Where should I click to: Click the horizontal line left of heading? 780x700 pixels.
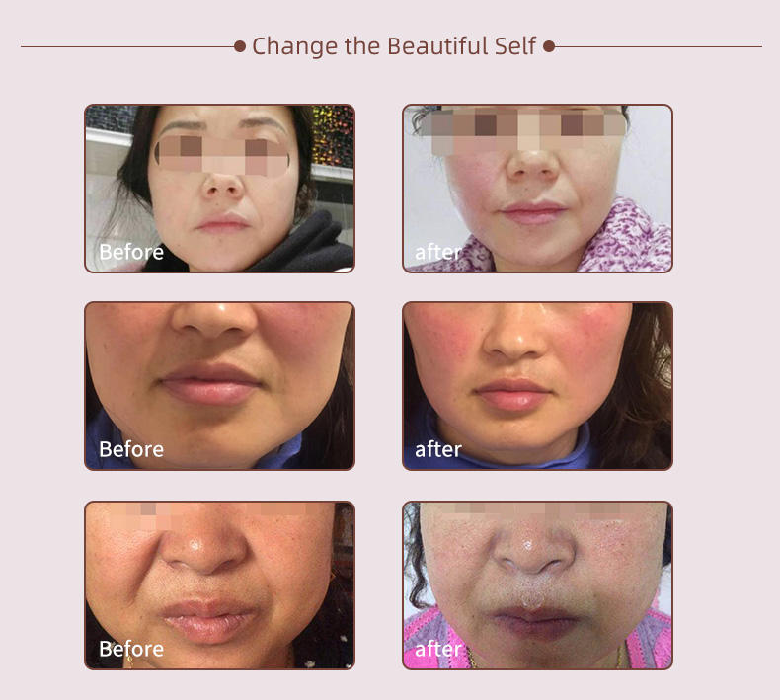(x=126, y=46)
